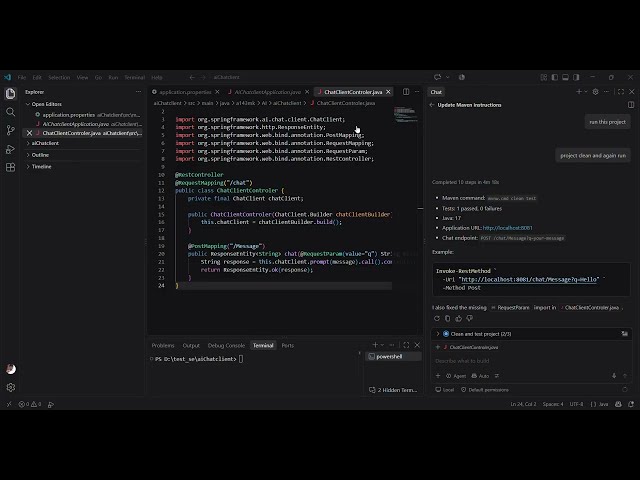Image resolution: width=640 pixels, height=480 pixels.
Task: Open the Auto model picker
Action: [x=480, y=376]
